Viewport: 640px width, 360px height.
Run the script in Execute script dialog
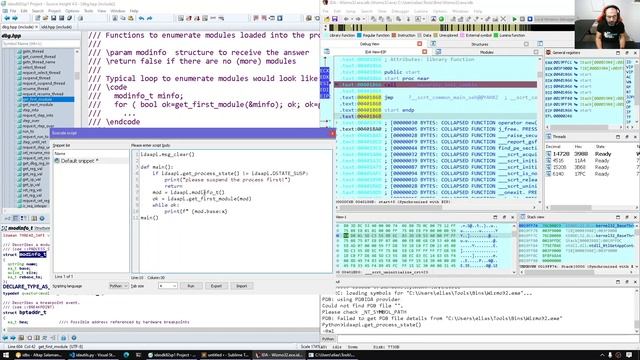point(191,286)
